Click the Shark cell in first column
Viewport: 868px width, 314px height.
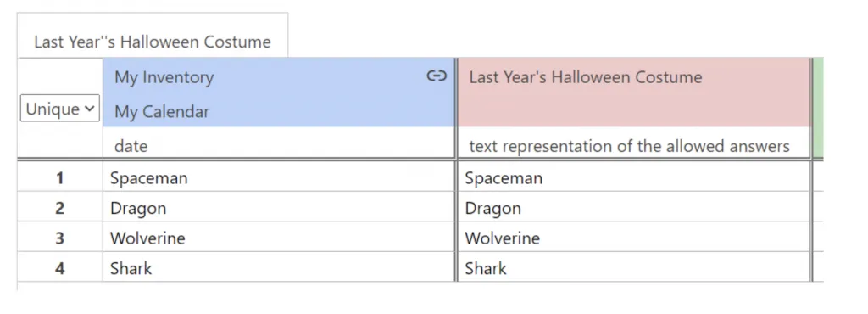278,268
